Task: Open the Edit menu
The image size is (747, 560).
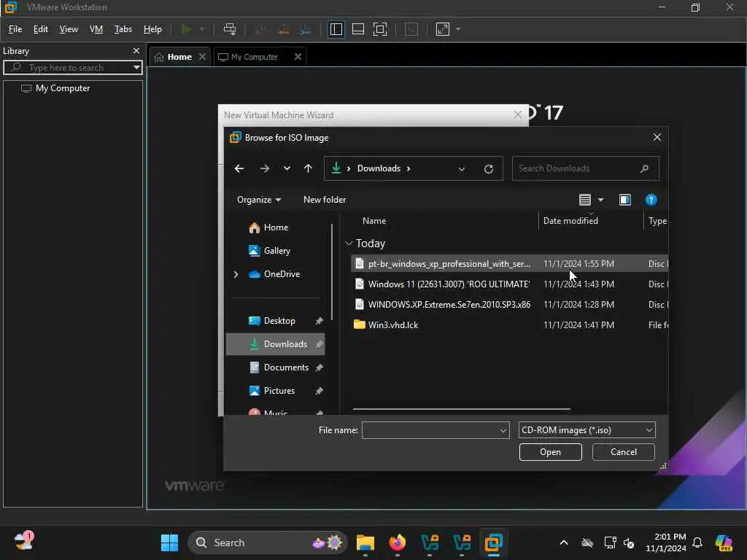Action: 41,29
